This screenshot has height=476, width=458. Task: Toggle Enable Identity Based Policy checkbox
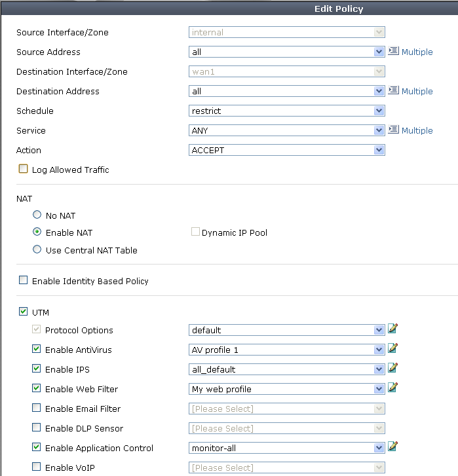pyautogui.click(x=24, y=280)
